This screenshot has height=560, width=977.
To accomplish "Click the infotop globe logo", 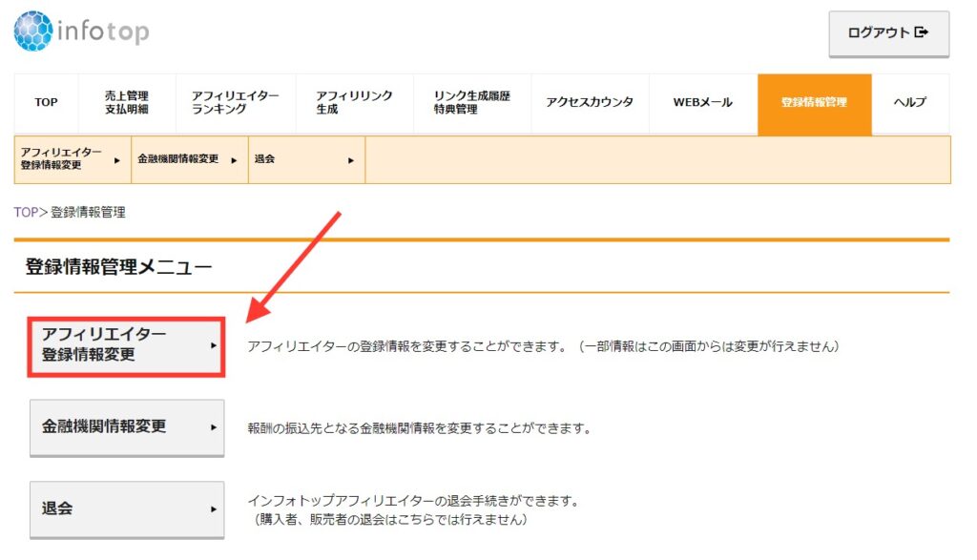I will coord(31,31).
